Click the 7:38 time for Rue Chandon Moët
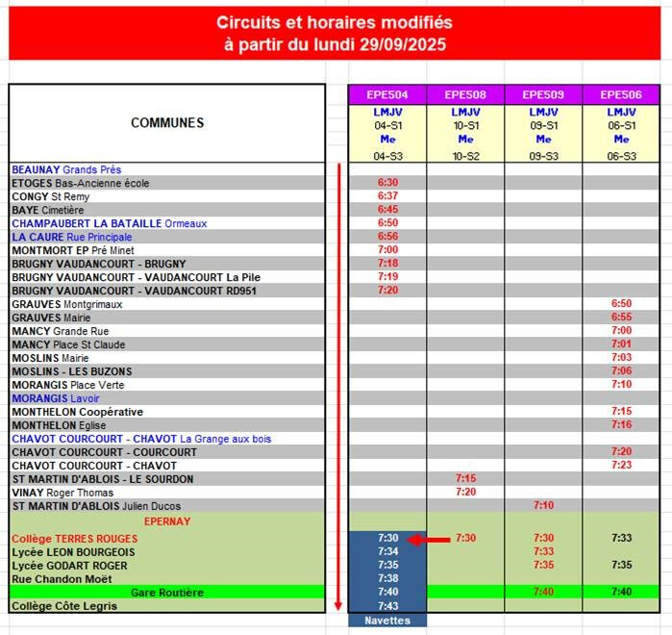Viewport: 672px width, 635px height. click(387, 579)
